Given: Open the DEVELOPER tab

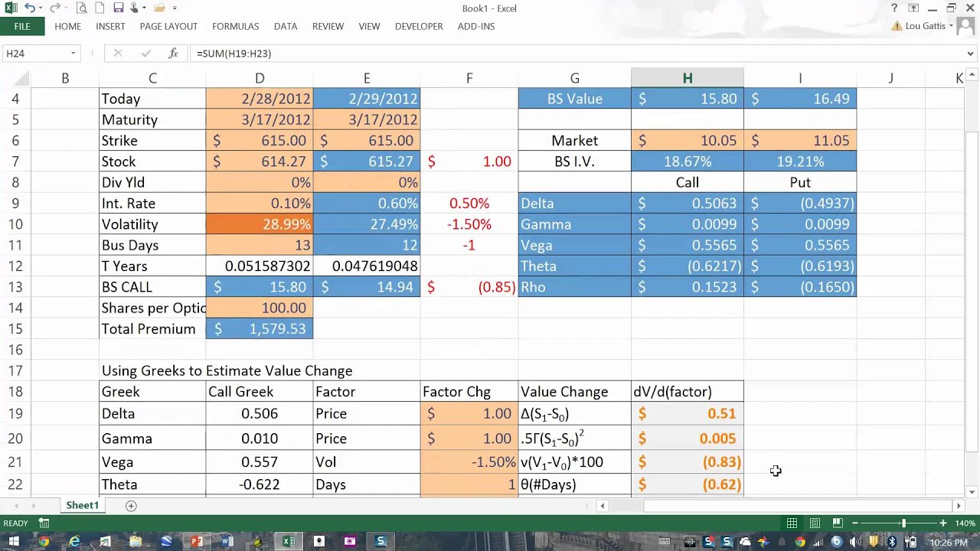Looking at the screenshot, I should [419, 26].
